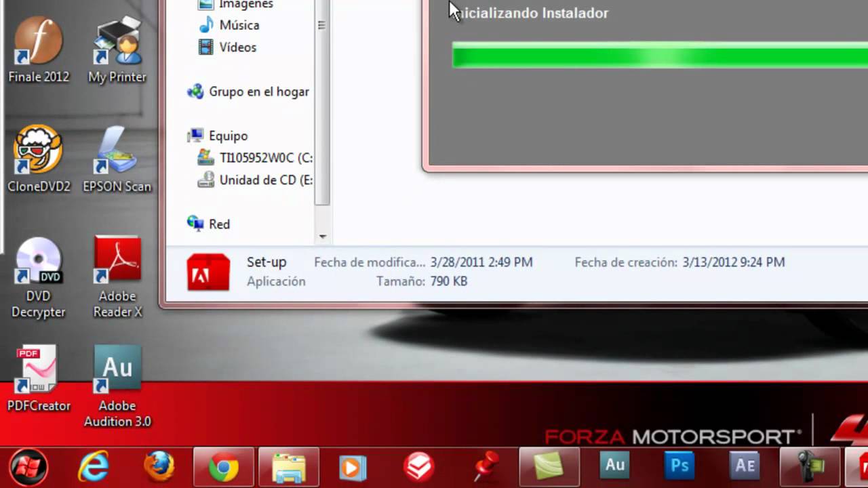Click the Adobe Audition 3.0 desktop shortcut
This screenshot has width=868, height=488.
pyautogui.click(x=117, y=386)
